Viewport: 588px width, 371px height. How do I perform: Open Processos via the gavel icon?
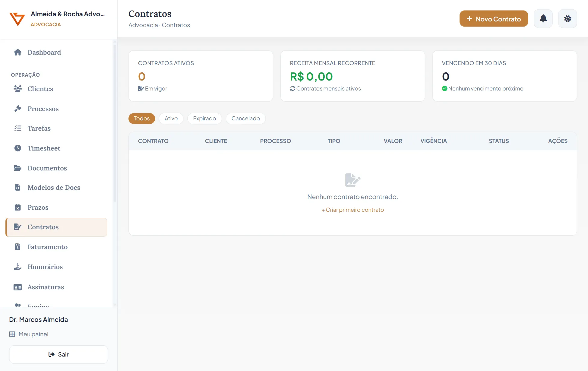tap(18, 109)
